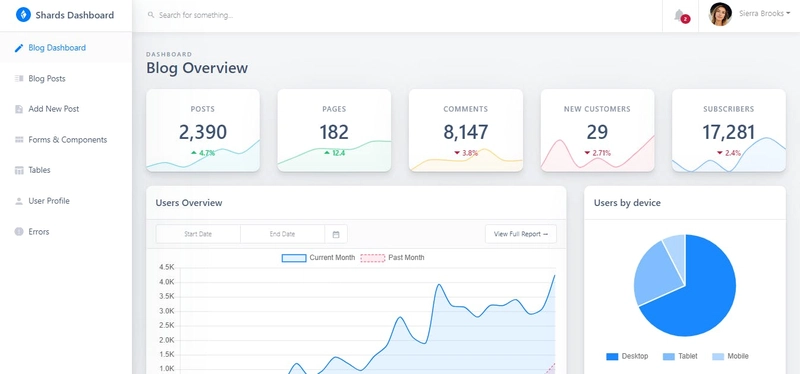Click the Shards Dashboard logo icon
Viewport: 800px width, 374px height.
tap(23, 15)
